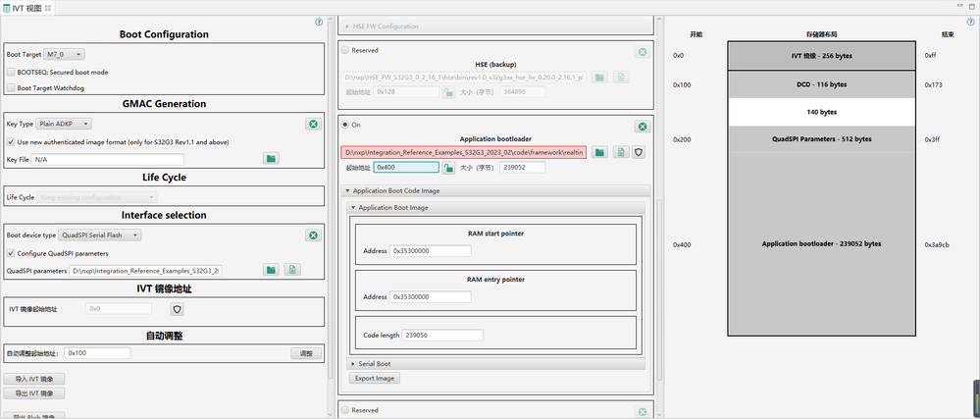Select the IVT 视图 tab
Screen dimensions: 980x419
tap(26, 8)
